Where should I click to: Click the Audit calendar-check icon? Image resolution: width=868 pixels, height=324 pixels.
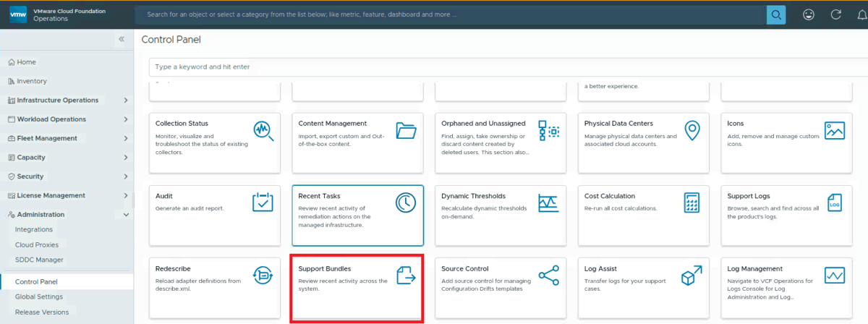coord(263,202)
